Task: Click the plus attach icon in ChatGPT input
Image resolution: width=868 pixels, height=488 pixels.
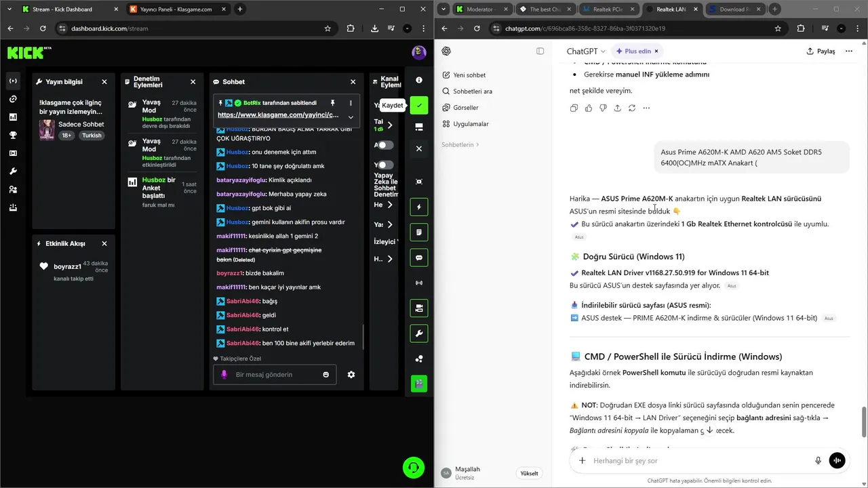Action: click(582, 461)
